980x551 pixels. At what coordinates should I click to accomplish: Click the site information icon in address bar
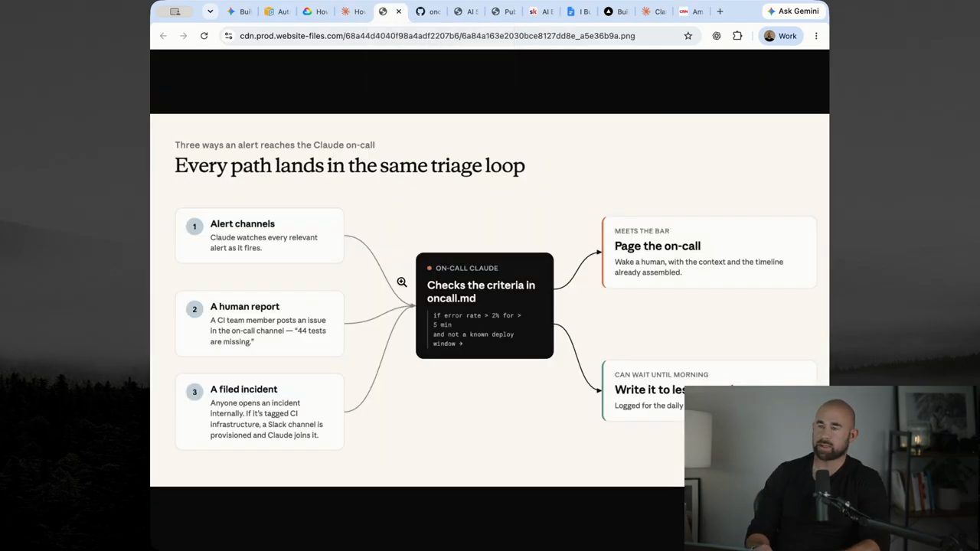coord(228,36)
